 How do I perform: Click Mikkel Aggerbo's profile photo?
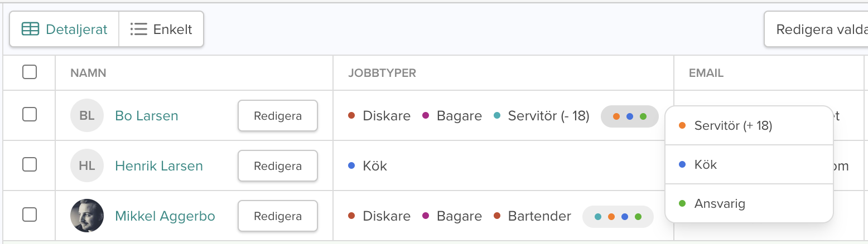coord(87,216)
